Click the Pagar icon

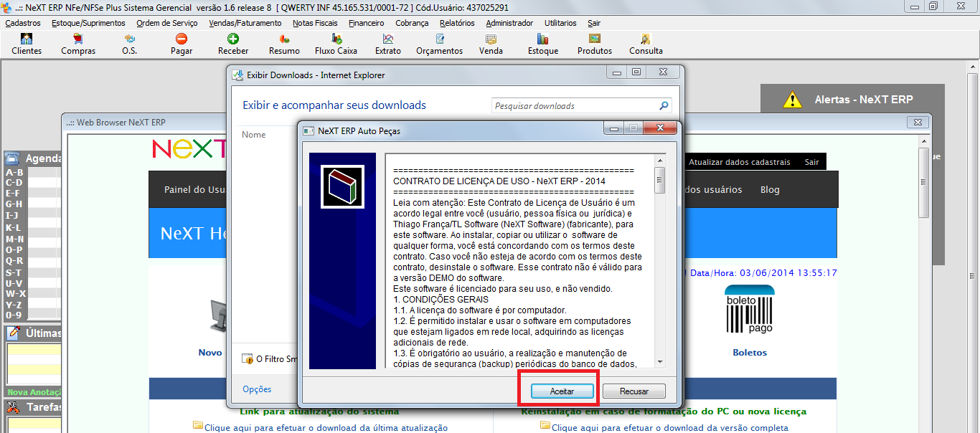click(182, 43)
